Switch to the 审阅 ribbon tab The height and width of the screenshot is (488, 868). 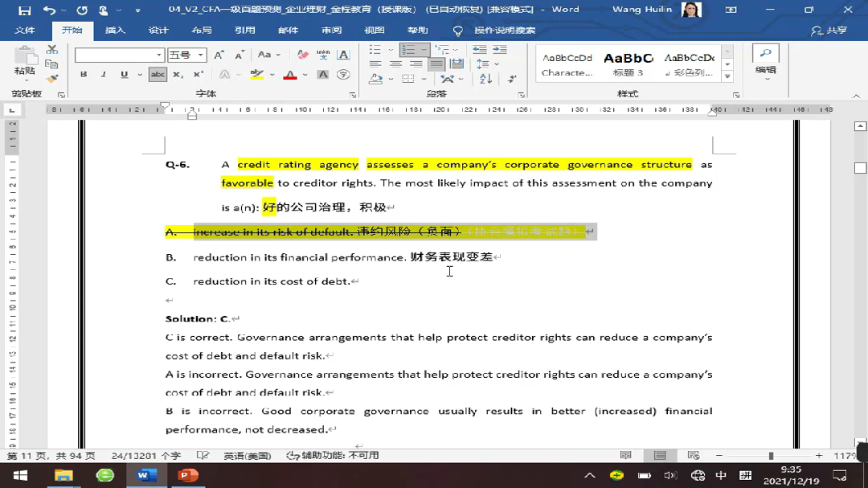(331, 31)
